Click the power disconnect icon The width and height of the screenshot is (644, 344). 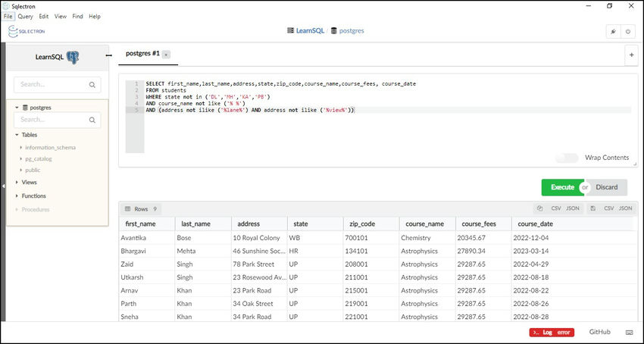tap(627, 32)
